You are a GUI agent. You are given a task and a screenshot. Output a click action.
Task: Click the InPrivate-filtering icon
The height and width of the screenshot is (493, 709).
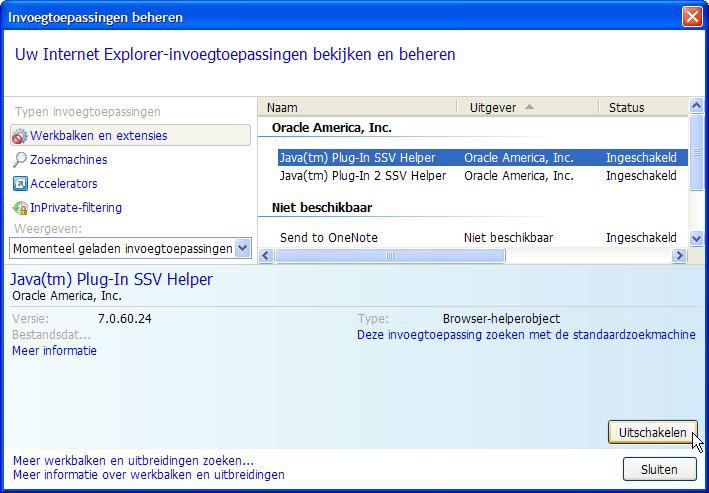pyautogui.click(x=20, y=208)
